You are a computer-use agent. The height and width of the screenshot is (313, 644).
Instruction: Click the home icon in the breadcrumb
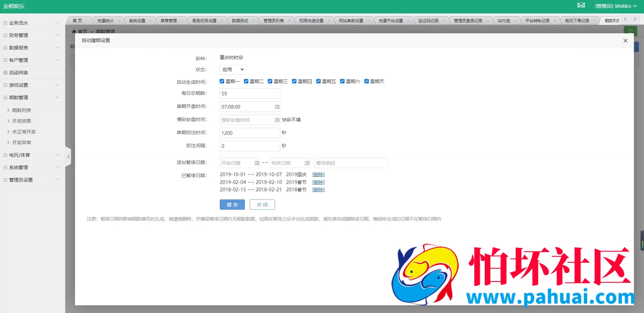click(75, 31)
